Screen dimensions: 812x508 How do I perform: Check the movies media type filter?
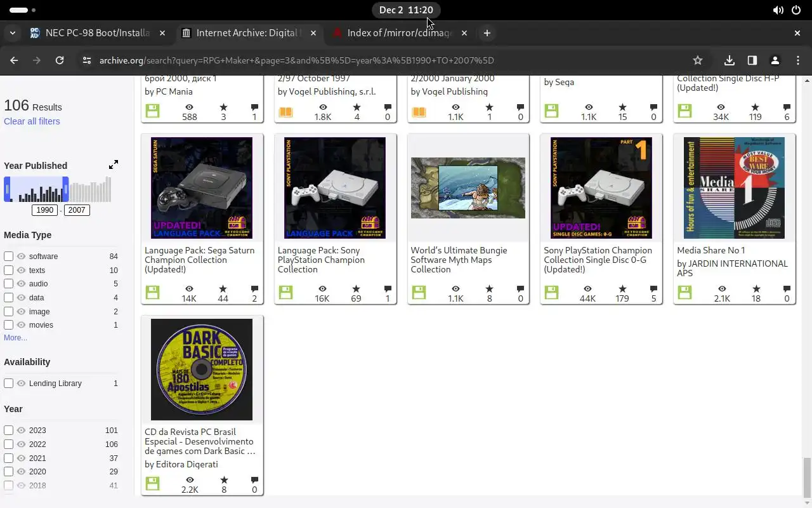9,325
